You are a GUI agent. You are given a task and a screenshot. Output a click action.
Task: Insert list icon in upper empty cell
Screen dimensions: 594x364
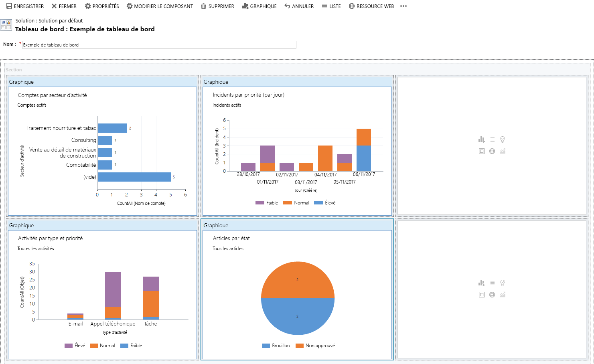click(x=492, y=140)
